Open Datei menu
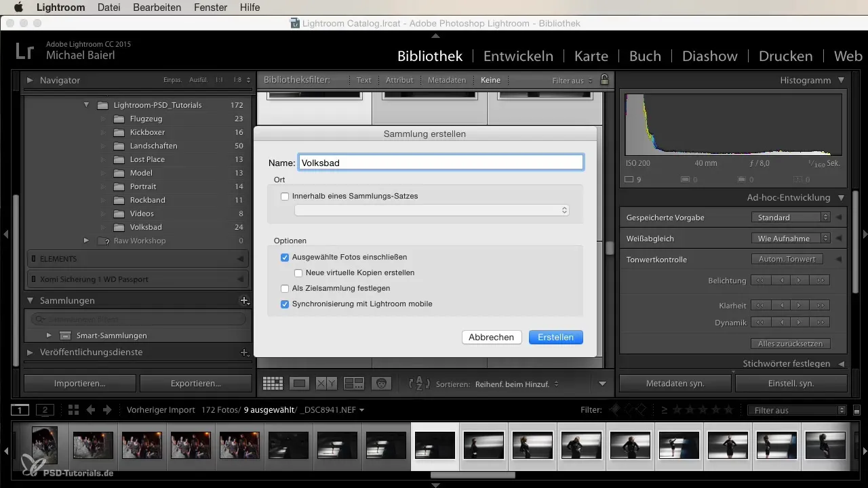Screen dimensions: 868x488 tap(111, 7)
